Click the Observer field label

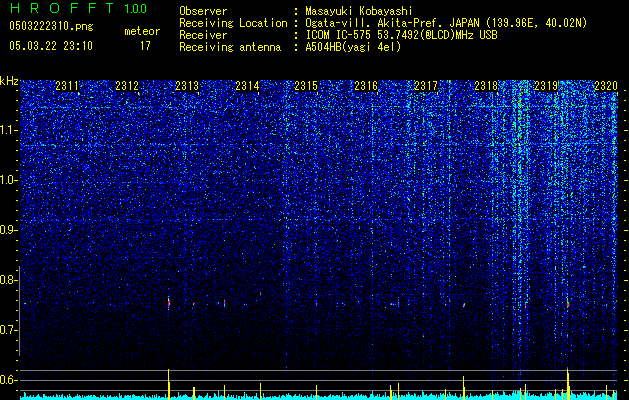[x=203, y=11]
